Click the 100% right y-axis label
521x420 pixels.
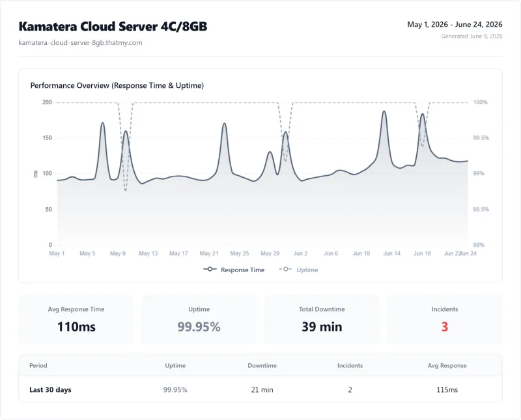pyautogui.click(x=480, y=102)
